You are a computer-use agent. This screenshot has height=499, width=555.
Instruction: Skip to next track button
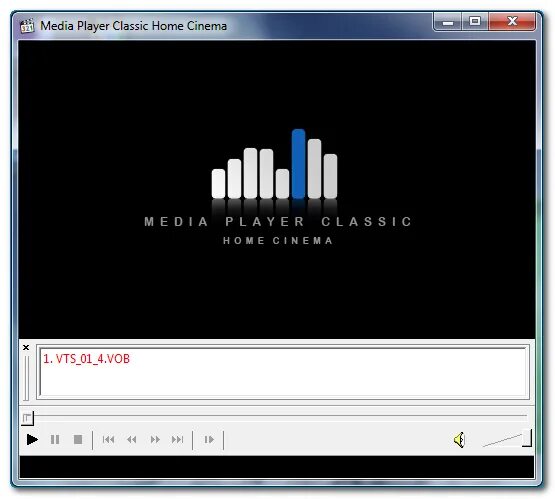coord(177,440)
